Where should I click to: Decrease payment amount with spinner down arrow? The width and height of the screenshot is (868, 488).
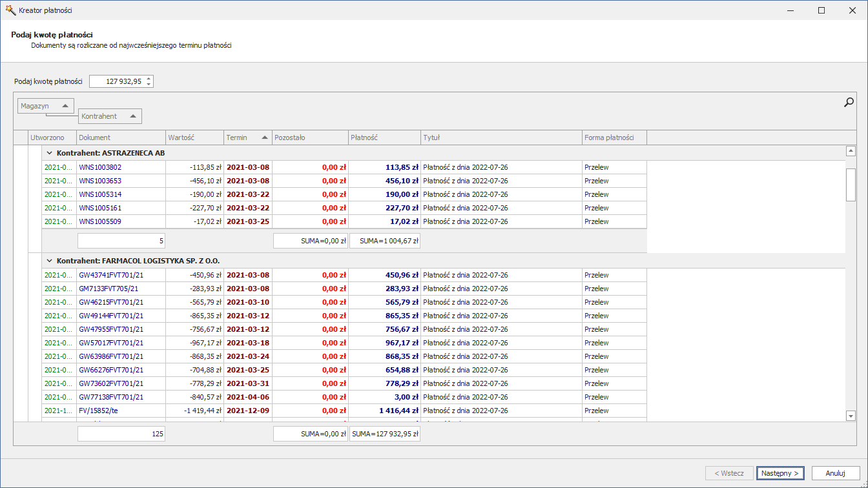(x=149, y=85)
